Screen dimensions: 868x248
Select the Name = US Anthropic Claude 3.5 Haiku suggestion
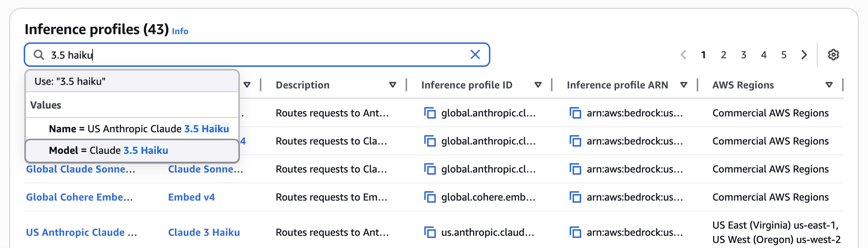tap(140, 129)
